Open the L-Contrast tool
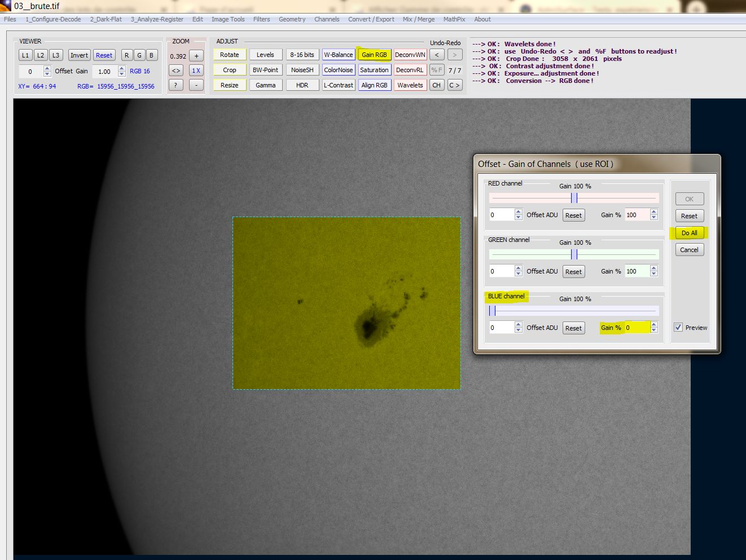Viewport: 746px width, 560px height. (x=339, y=85)
